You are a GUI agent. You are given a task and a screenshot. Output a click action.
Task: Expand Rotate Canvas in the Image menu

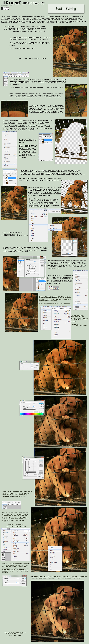click(x=46, y=320)
